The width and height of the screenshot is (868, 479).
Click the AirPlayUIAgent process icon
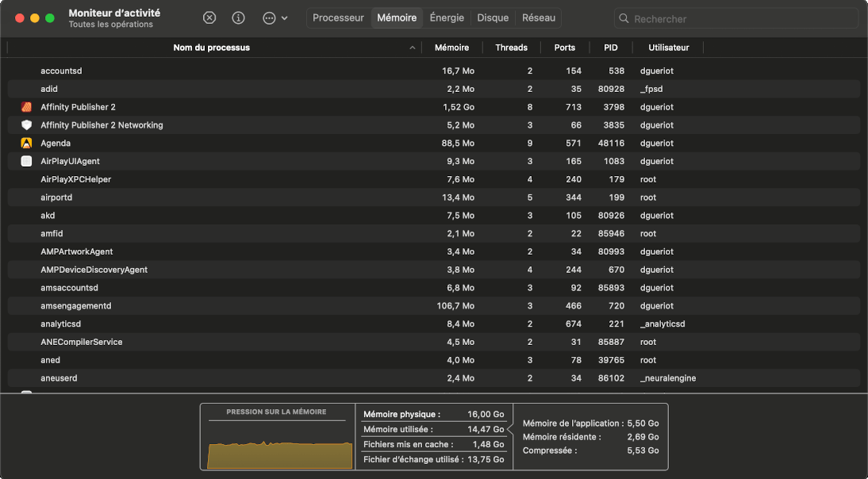tap(26, 162)
